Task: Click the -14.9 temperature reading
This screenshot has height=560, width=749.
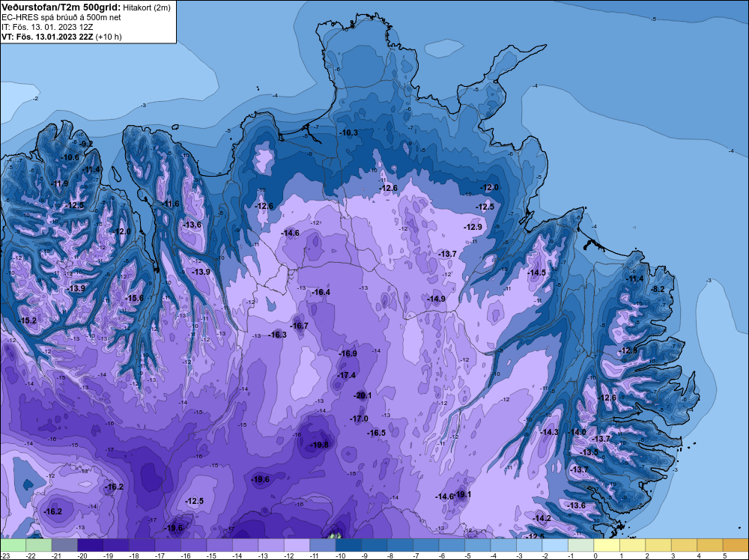Action: click(436, 299)
